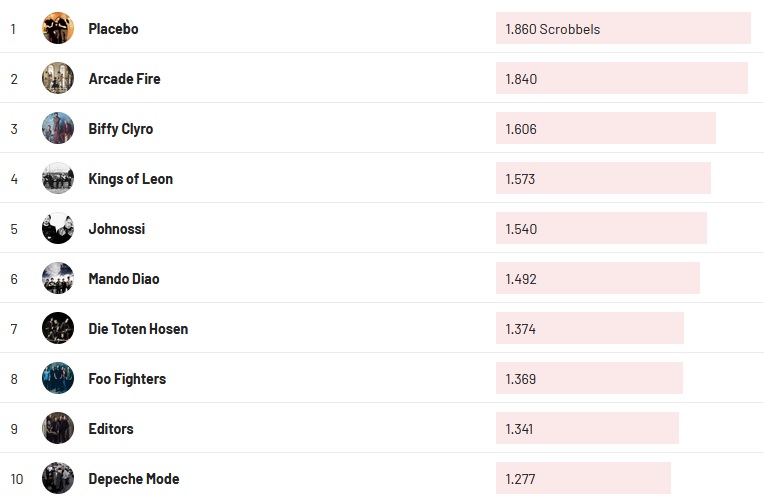The height and width of the screenshot is (502, 764).
Task: Click Placebo's 1.860 Scrobbels bar
Action: (x=622, y=29)
